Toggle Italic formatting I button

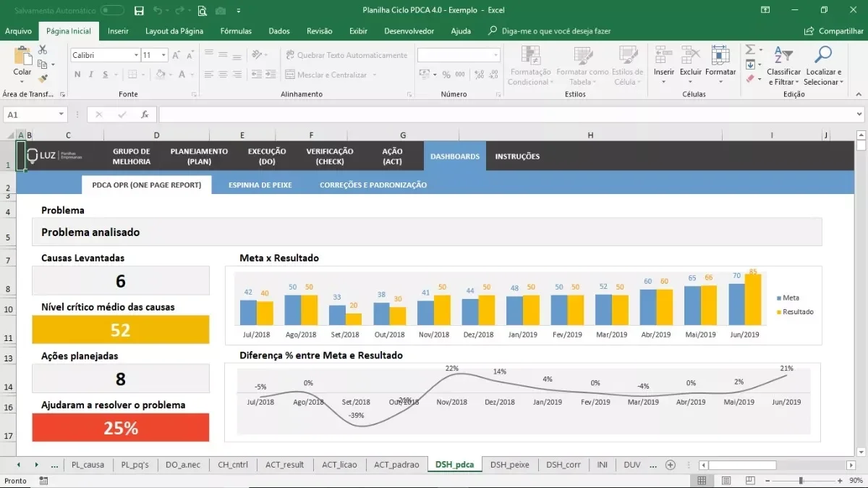click(90, 75)
